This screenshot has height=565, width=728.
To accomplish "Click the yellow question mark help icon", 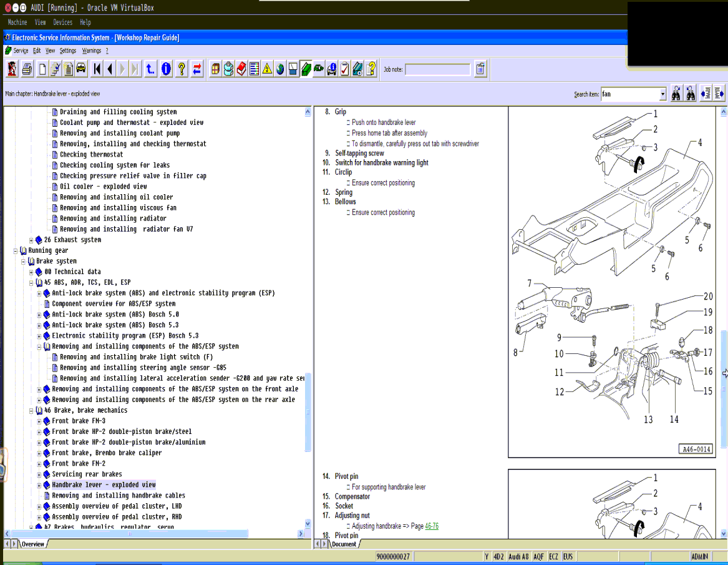I will pyautogui.click(x=182, y=69).
